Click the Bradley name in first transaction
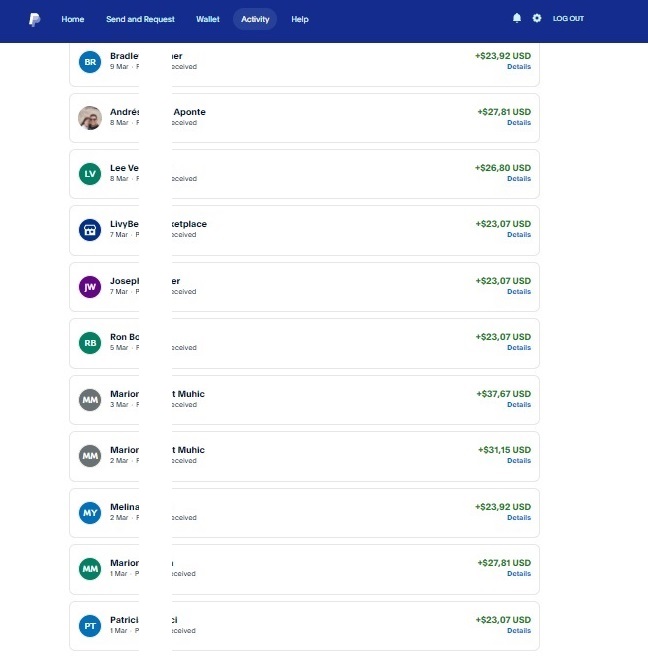 (124, 56)
